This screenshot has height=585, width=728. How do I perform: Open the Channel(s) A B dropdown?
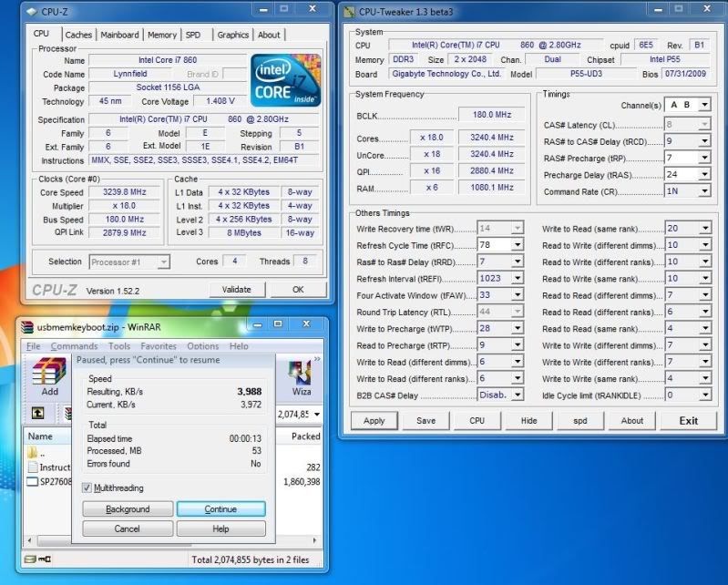[x=704, y=105]
